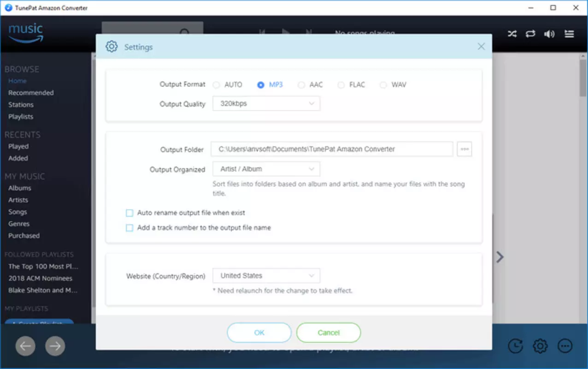
Task: Close the Settings dialog with X
Action: pyautogui.click(x=481, y=47)
